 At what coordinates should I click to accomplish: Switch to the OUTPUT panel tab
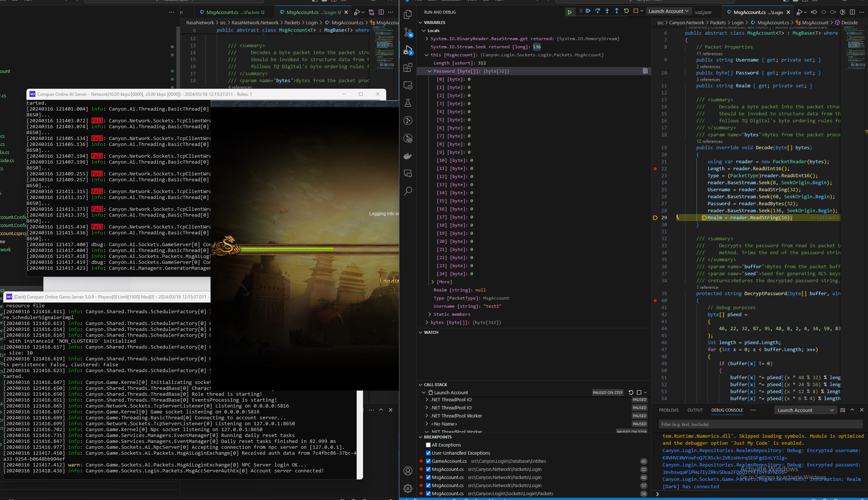(695, 410)
